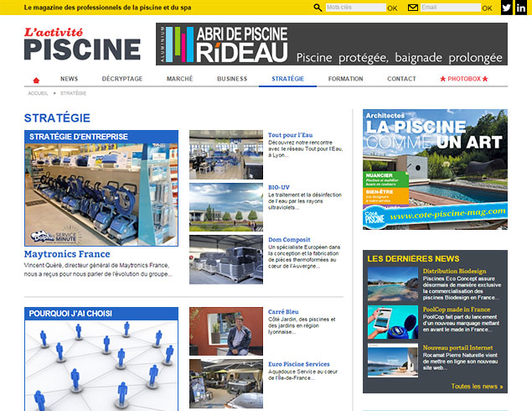The image size is (532, 411).
Task: Click the Les dernières news heading
Action: click(x=413, y=258)
